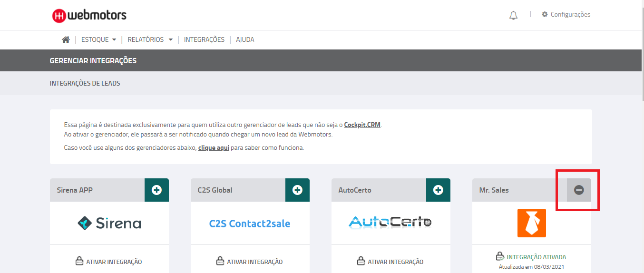Open the Cockpit.CRM link
The height and width of the screenshot is (273, 644).
click(362, 125)
